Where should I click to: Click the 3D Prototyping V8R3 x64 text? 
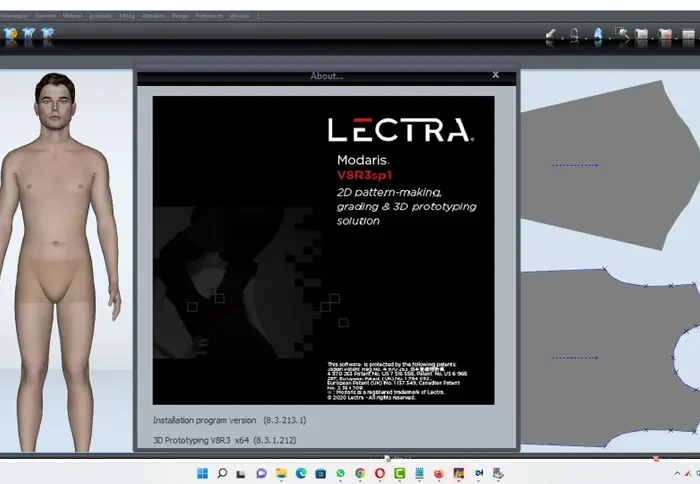click(x=224, y=440)
